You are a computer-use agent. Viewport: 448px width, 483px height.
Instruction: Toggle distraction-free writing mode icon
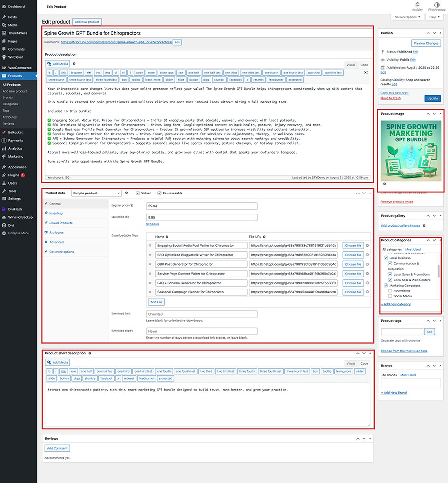[366, 73]
